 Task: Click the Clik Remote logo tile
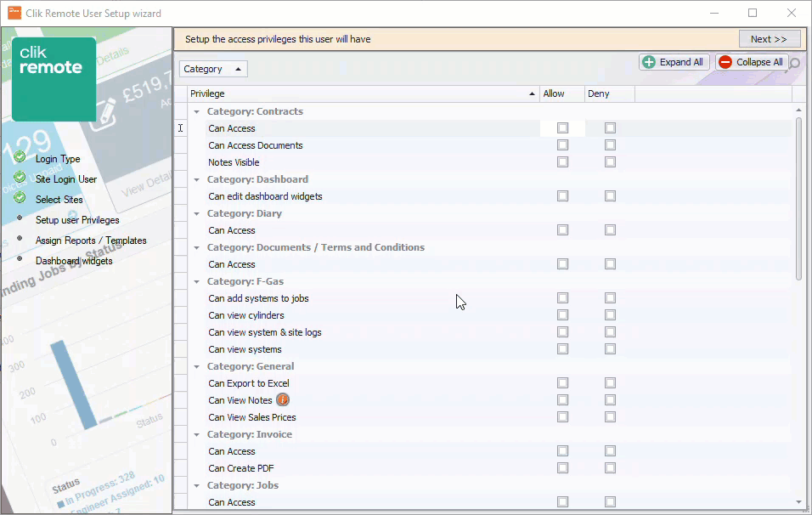[x=54, y=79]
